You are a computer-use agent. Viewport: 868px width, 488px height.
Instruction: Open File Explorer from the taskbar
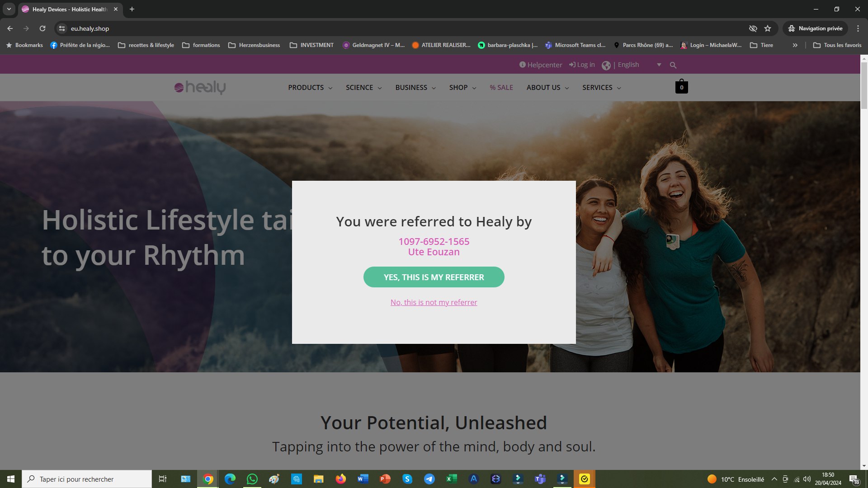(x=319, y=479)
